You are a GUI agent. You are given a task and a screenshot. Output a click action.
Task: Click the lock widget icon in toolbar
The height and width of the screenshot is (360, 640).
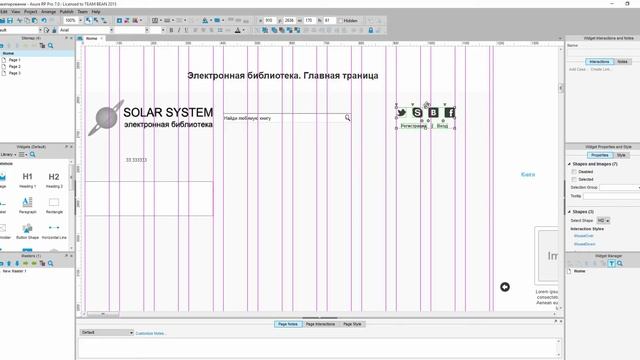click(371, 30)
